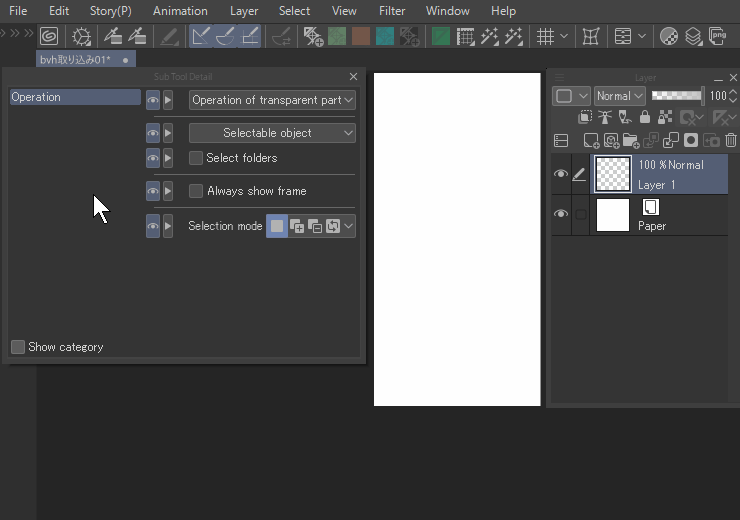Open the Normal blending mode dropdown

(x=618, y=96)
